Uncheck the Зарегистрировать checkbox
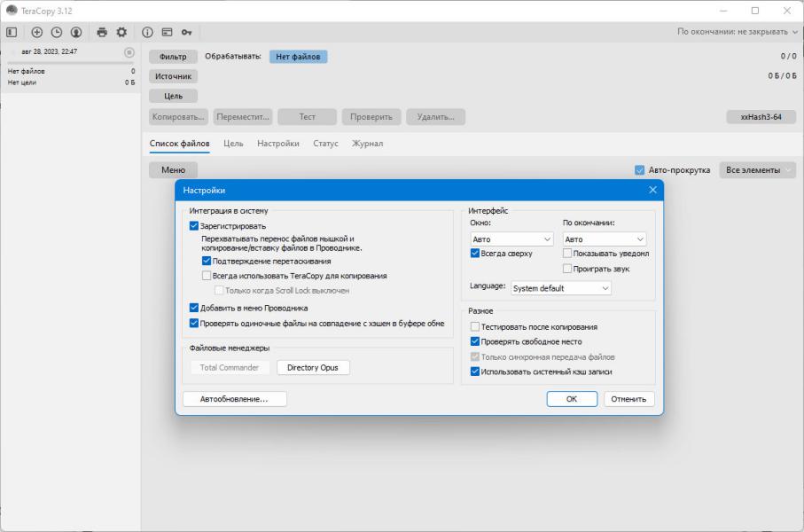The width and height of the screenshot is (804, 532). 194,226
